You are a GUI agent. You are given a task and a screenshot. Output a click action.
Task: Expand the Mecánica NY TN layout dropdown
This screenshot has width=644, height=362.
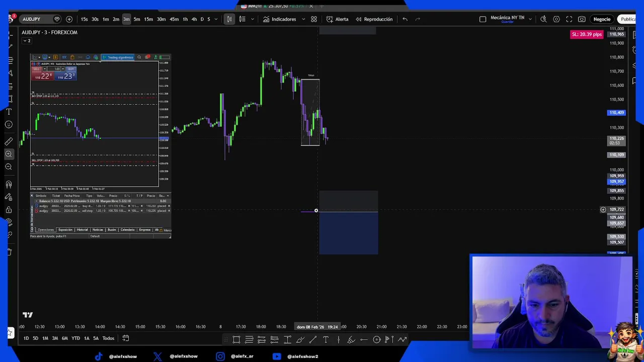pos(530,19)
